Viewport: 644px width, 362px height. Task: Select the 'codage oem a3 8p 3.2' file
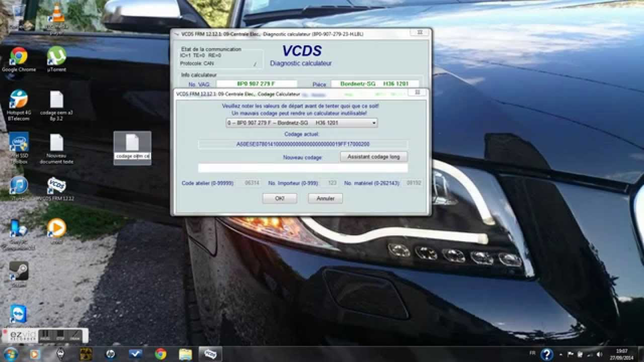pyautogui.click(x=57, y=105)
